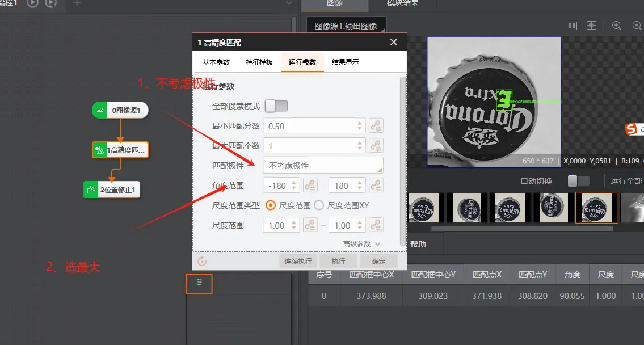Click the table cell 308.820

click(x=532, y=296)
